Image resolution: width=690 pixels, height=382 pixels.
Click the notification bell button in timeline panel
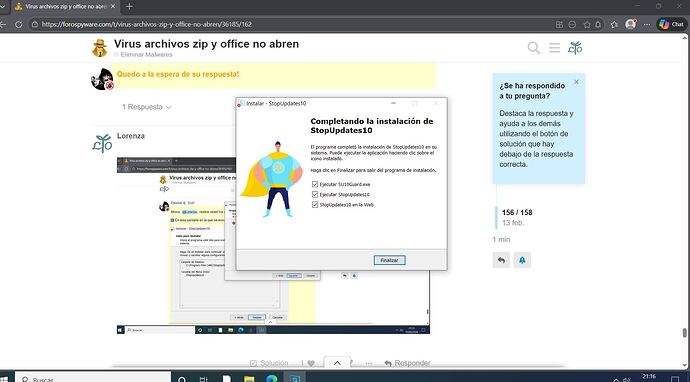[522, 260]
